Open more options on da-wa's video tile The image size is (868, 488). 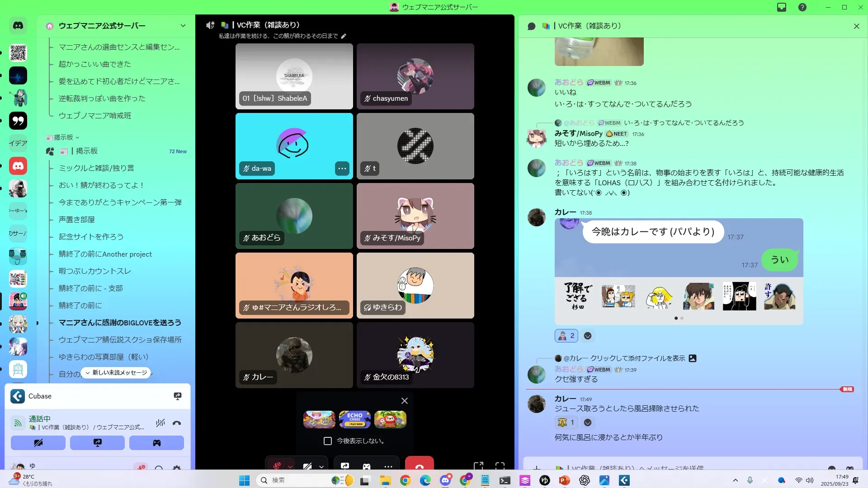[342, 169]
